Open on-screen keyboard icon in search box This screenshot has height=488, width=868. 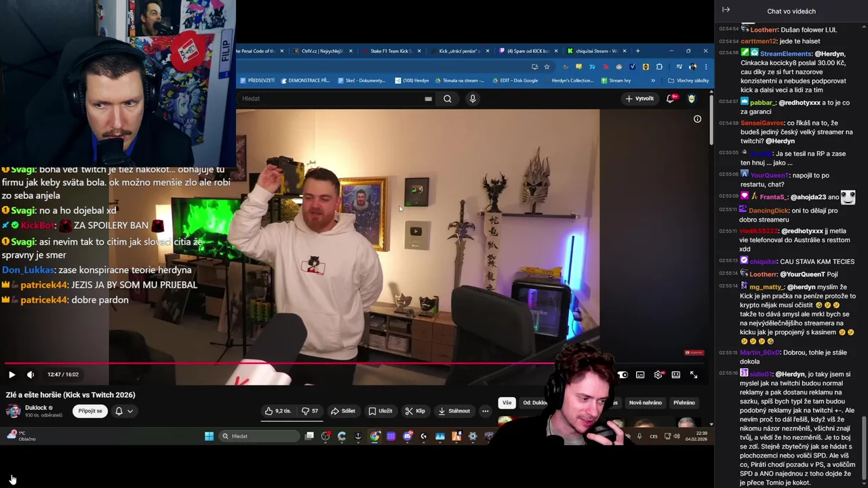click(x=428, y=99)
